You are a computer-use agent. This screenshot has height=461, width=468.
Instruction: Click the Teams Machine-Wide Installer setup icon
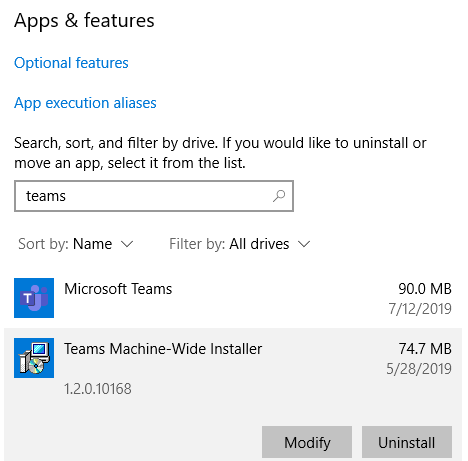34,358
